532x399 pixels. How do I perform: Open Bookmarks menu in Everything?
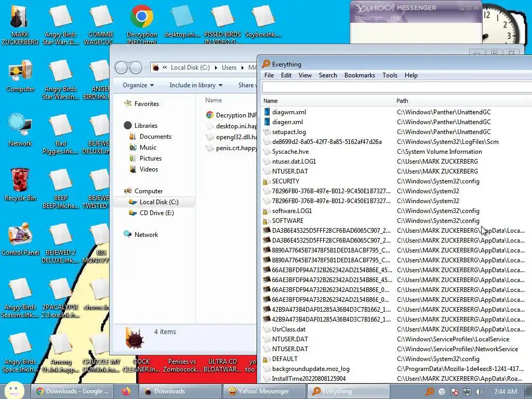pos(360,75)
